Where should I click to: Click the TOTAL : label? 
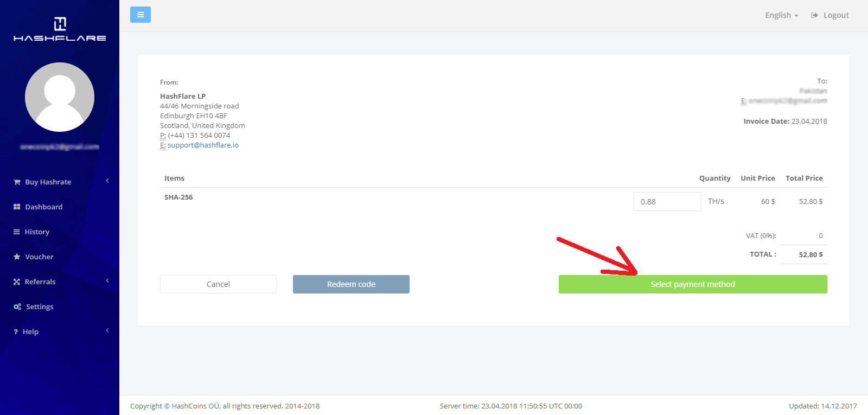(763, 254)
